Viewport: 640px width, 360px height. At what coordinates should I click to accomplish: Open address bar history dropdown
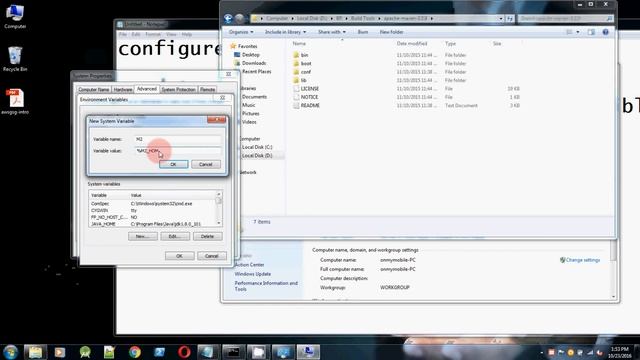(x=501, y=18)
